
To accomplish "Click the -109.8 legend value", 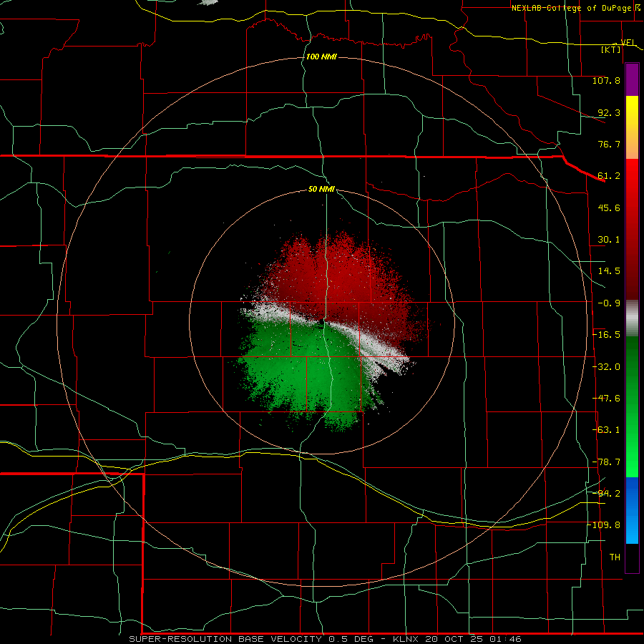I will click(x=604, y=525).
